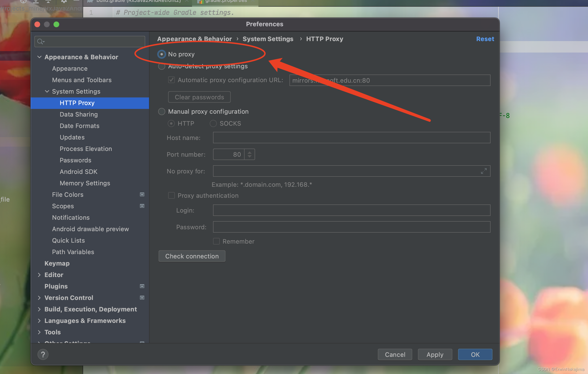Click the search magnifier icon in sidebar
Screen dimensions: 588x374
(41, 42)
